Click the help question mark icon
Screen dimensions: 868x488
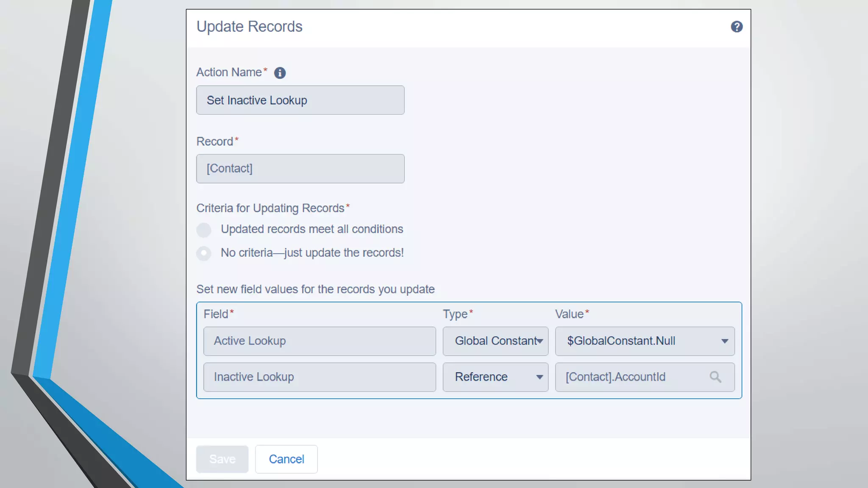(737, 27)
